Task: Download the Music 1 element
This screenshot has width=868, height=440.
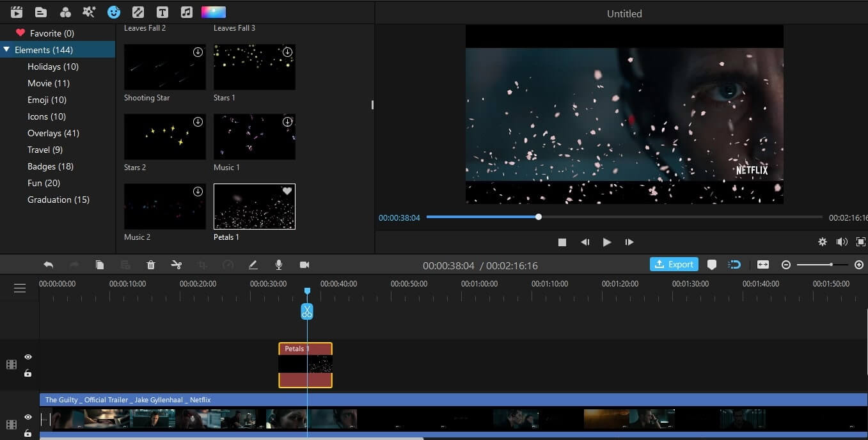Action: point(287,122)
